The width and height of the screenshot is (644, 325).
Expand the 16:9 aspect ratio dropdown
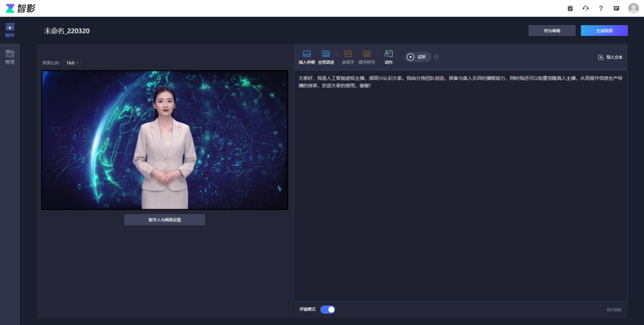72,63
